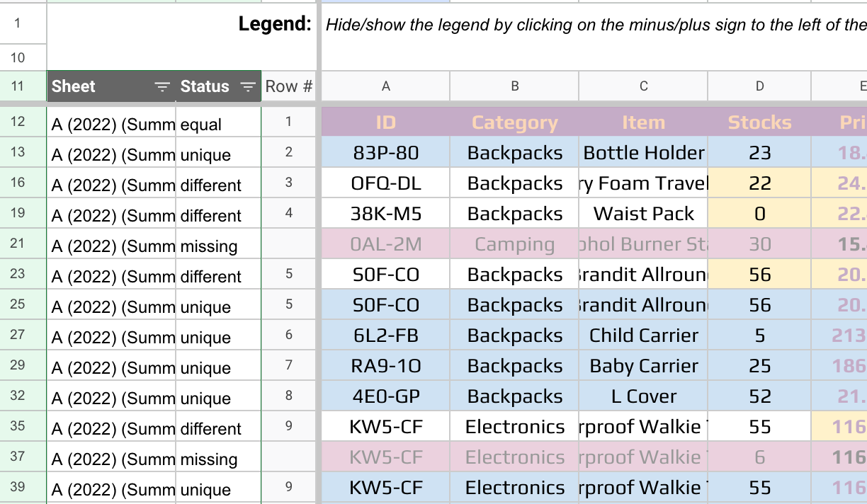This screenshot has height=504, width=867.
Task: Select row header 11
Action: [x=23, y=86]
